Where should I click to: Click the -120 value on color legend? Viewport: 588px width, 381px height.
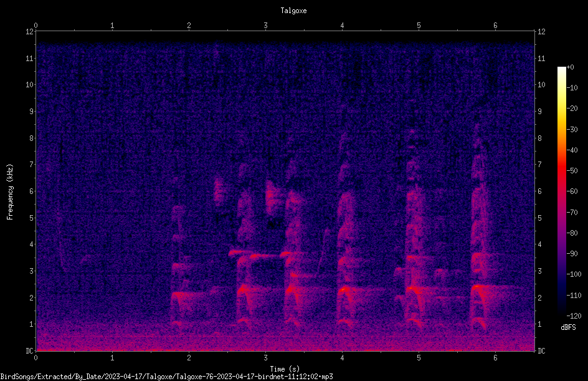click(x=574, y=316)
